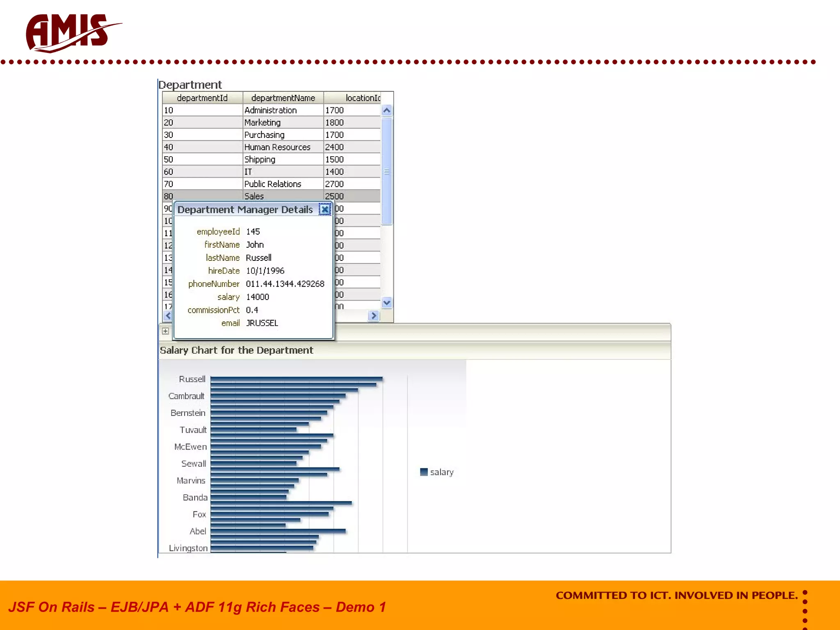Click the salary legend color swatch
This screenshot has width=840, height=630.
(x=424, y=472)
